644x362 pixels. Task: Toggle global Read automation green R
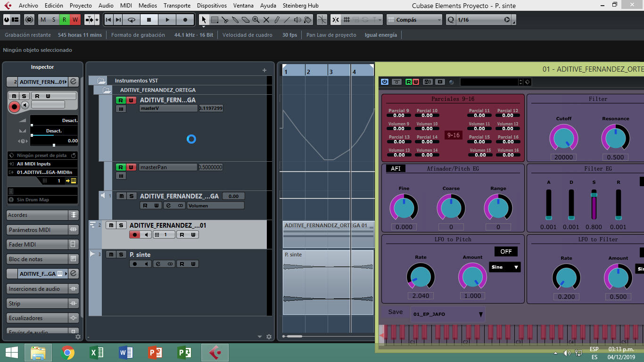[x=64, y=20]
